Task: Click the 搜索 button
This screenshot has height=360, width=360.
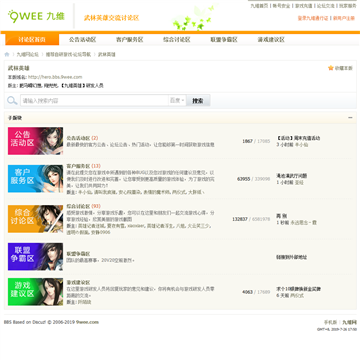Action: (198, 100)
